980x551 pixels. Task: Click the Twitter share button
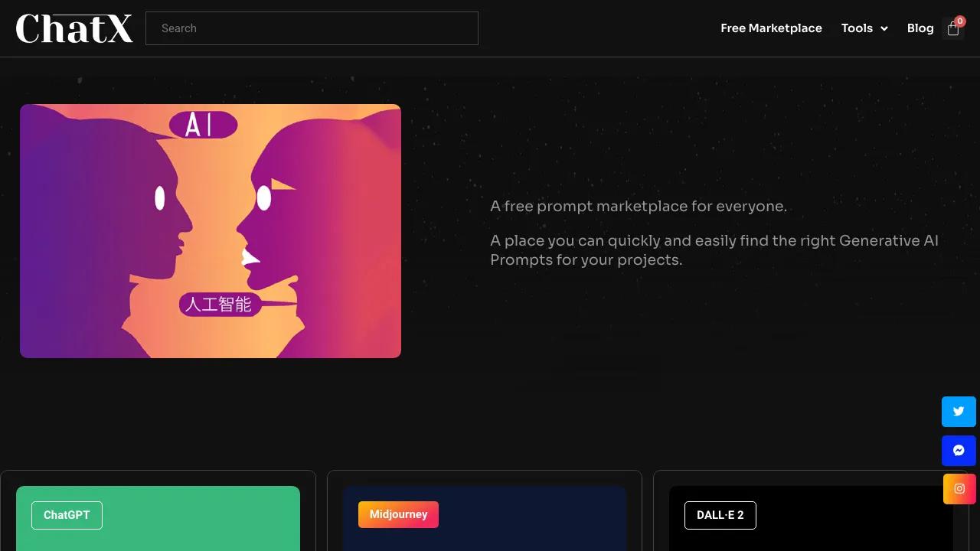959,412
